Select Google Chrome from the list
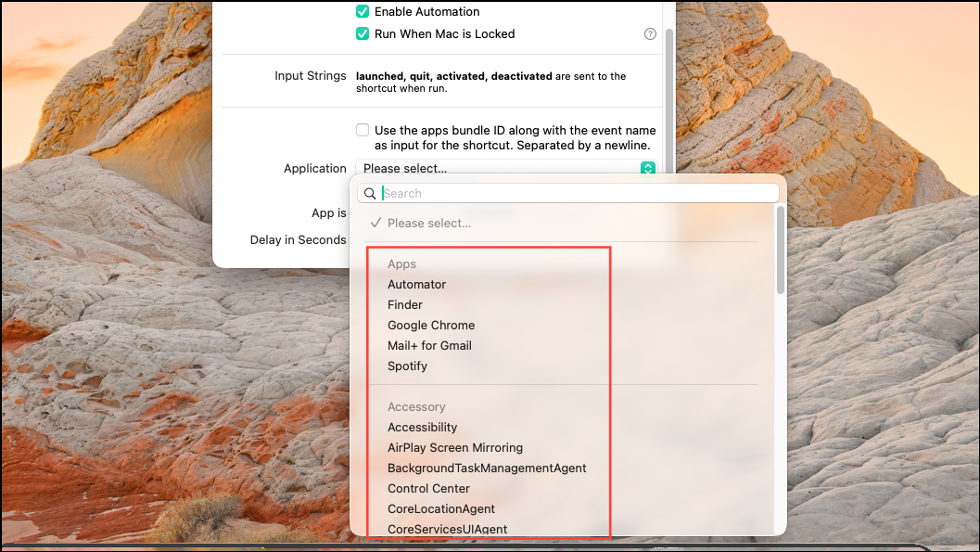Screen dimensions: 980x552 click(430, 325)
